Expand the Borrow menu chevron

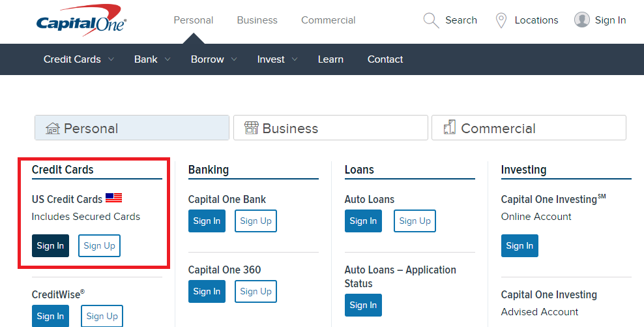(234, 59)
